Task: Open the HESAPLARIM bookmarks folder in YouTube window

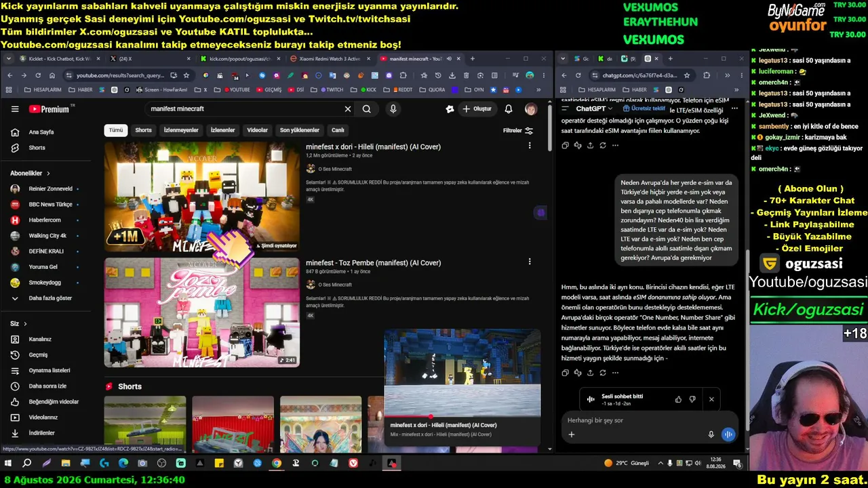Action: (x=43, y=89)
